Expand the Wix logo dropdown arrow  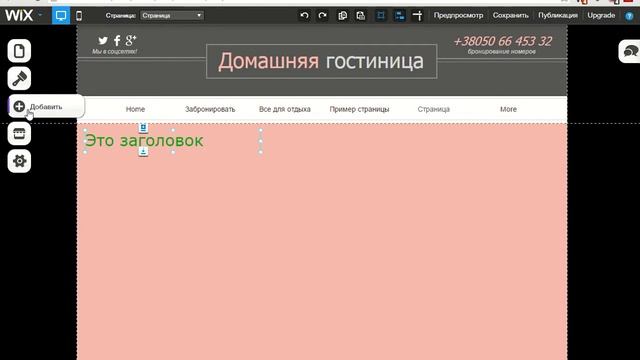click(x=40, y=15)
